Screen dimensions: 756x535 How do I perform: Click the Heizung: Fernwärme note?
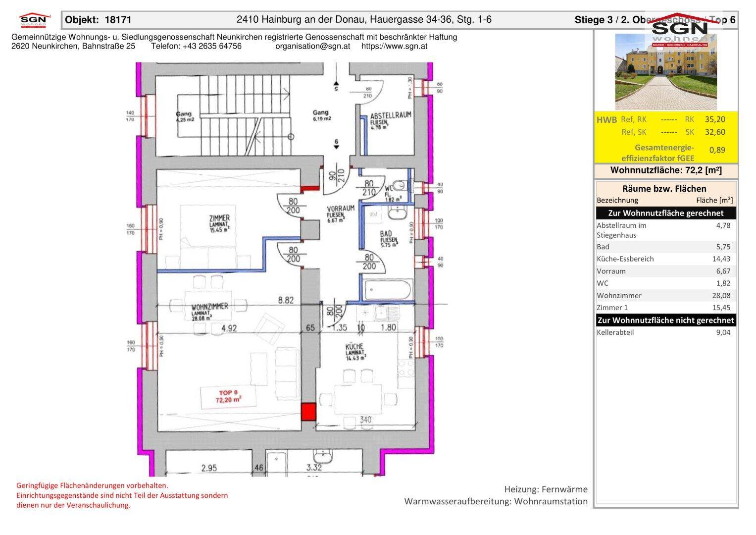546,489
